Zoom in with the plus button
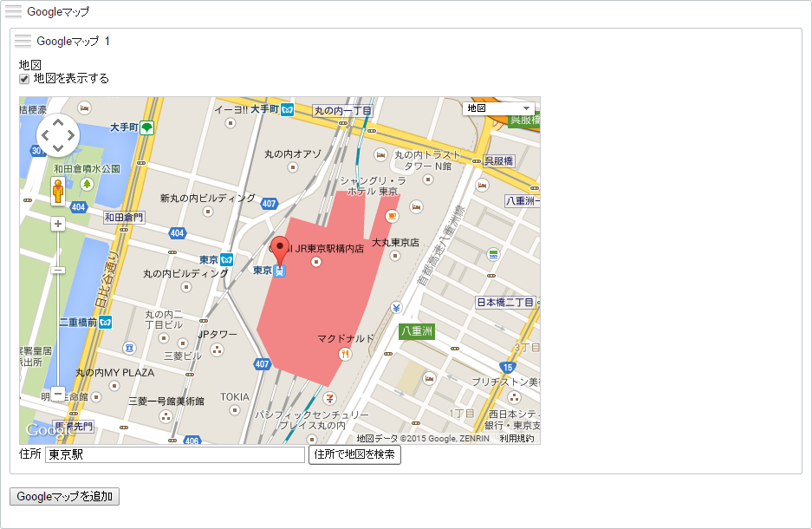812x529 pixels. [x=58, y=224]
